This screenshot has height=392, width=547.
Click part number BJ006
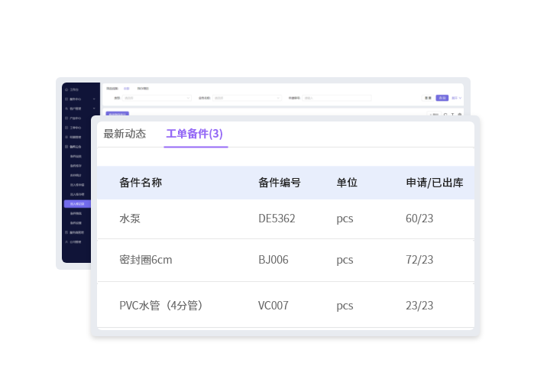click(x=273, y=260)
